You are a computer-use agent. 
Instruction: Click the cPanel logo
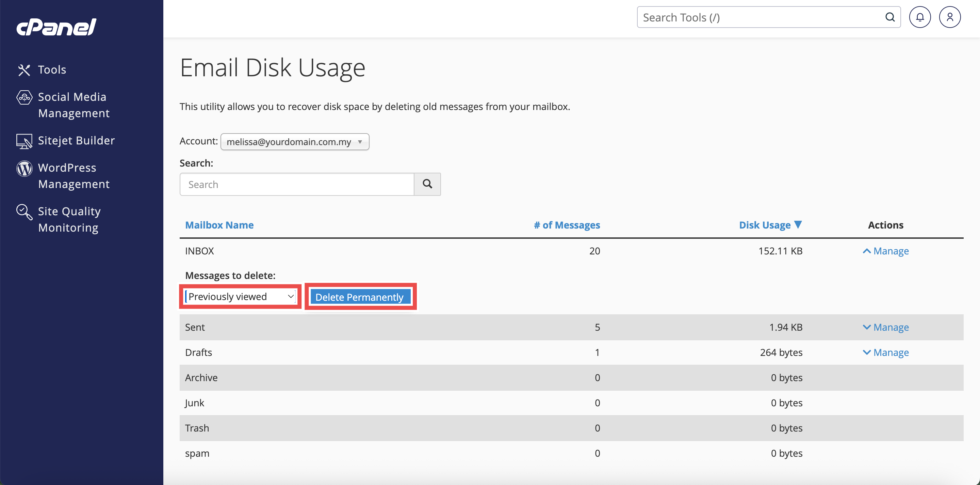point(56,27)
